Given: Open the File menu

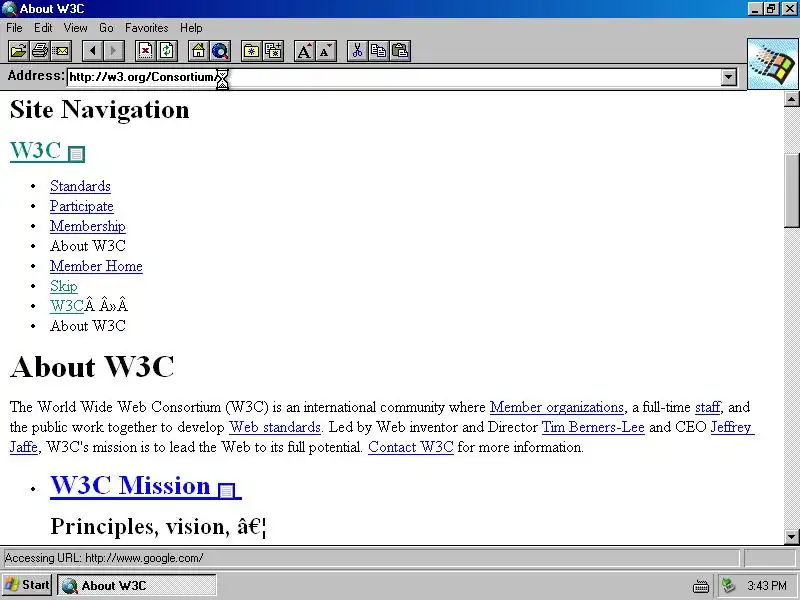Looking at the screenshot, I should [x=14, y=28].
